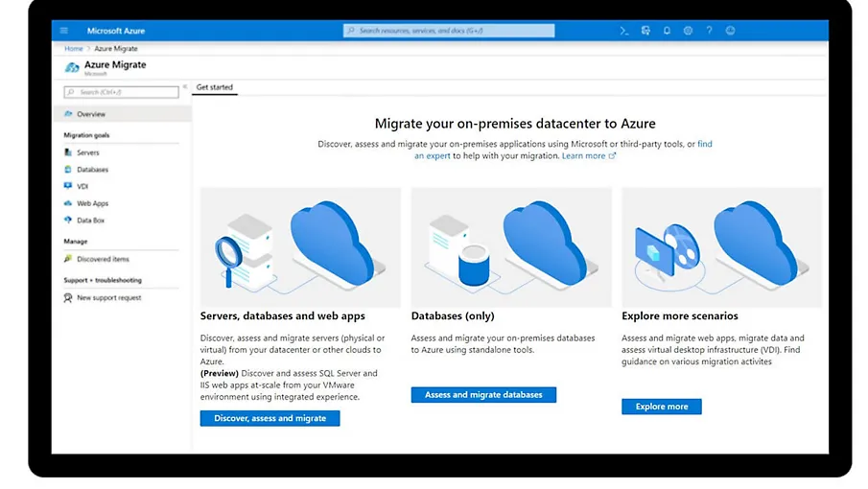Image resolution: width=868 pixels, height=489 pixels.
Task: Open the Directory and subscription filter icon
Action: (x=645, y=31)
